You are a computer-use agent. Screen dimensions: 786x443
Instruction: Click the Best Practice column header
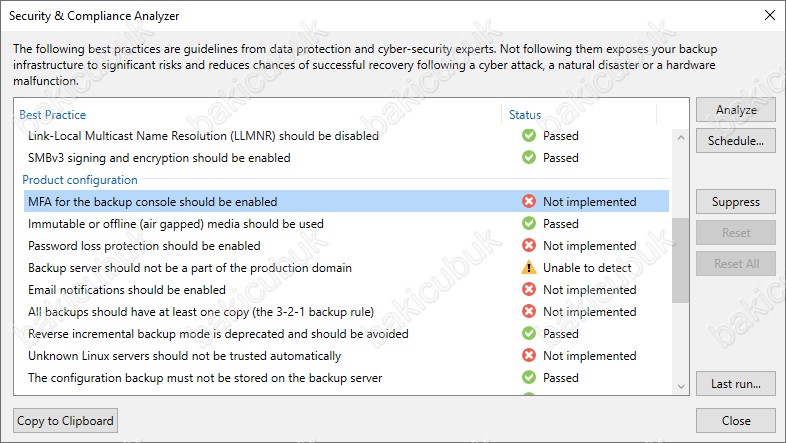pyautogui.click(x=53, y=115)
